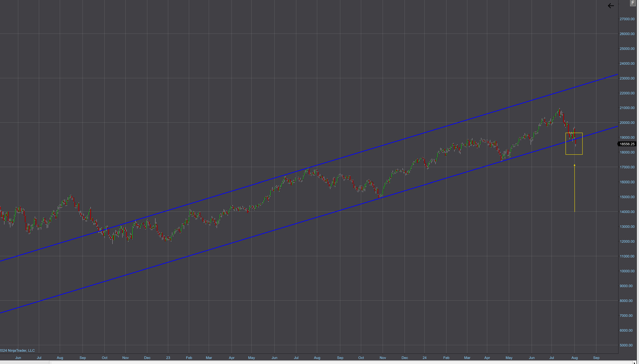Screen dimensions: 639x364
Task: Click the 14000.00 price axis label
Action: tap(627, 211)
